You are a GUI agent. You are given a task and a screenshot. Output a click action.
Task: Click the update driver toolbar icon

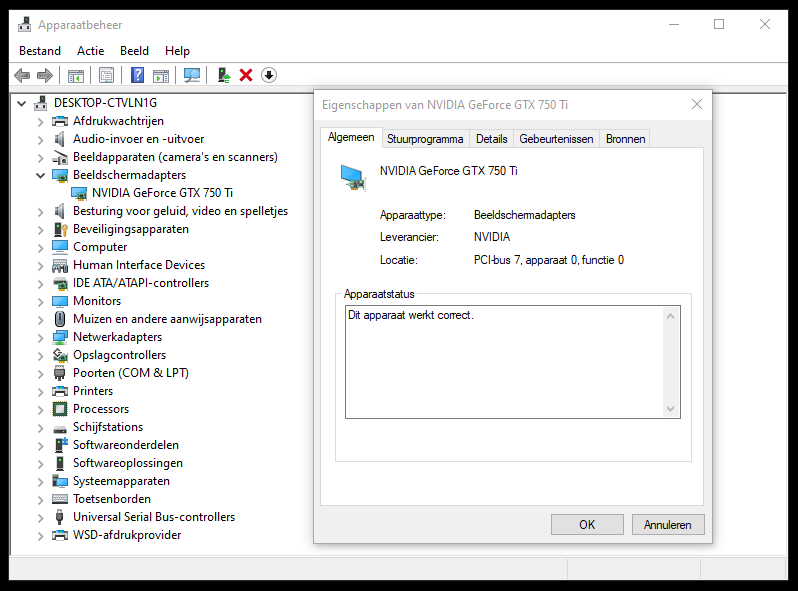click(223, 75)
